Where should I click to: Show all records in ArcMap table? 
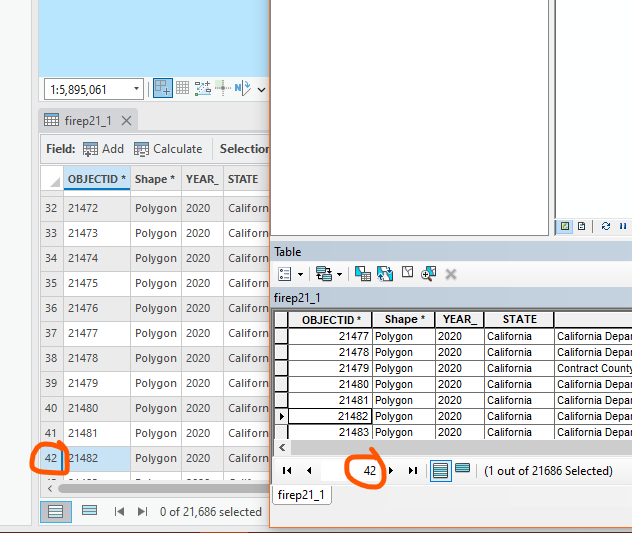pyautogui.click(x=441, y=471)
